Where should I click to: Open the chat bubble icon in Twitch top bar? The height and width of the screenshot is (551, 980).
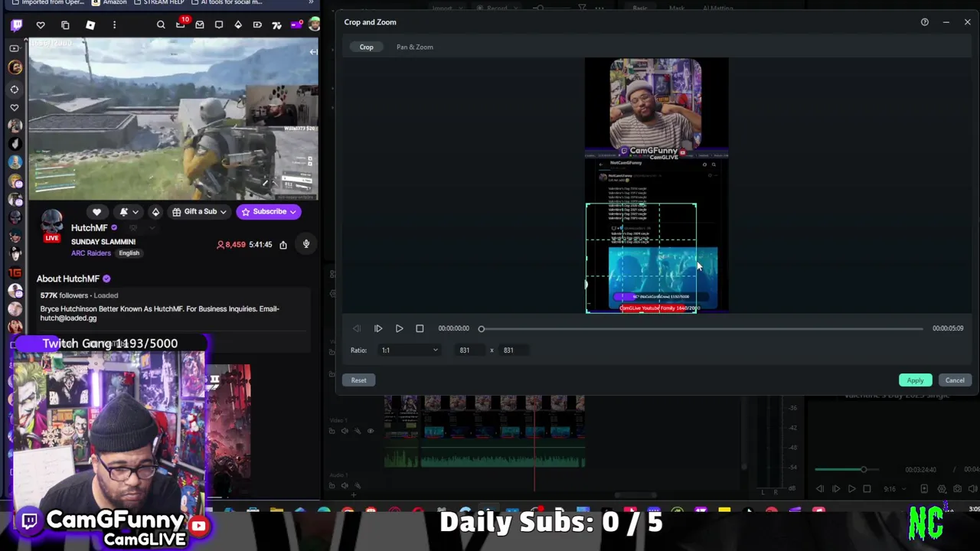coord(218,25)
